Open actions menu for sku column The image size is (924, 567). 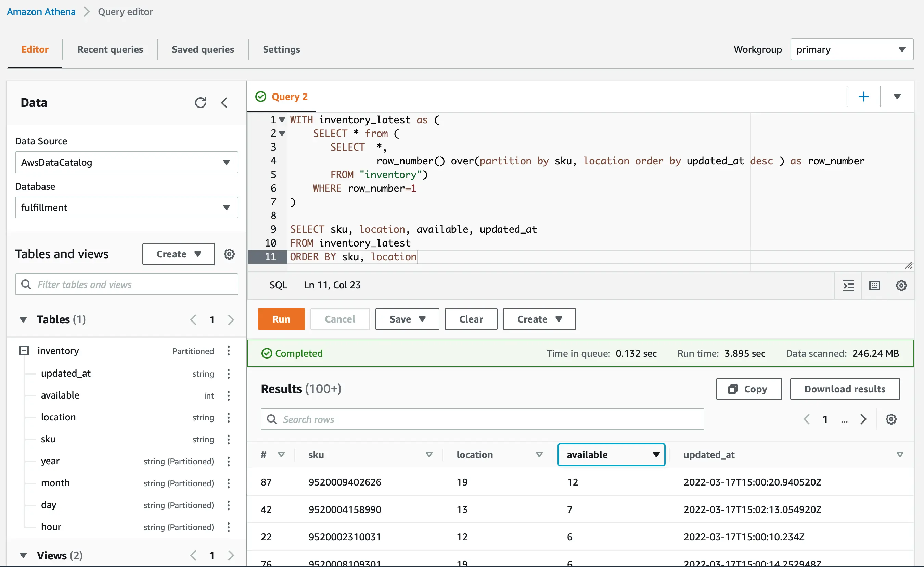click(x=228, y=439)
